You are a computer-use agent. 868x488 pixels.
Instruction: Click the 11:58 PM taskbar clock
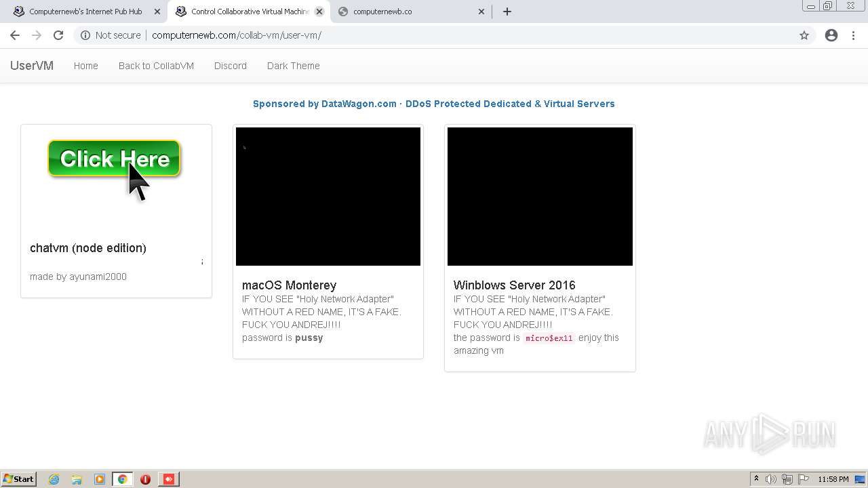[x=833, y=479]
